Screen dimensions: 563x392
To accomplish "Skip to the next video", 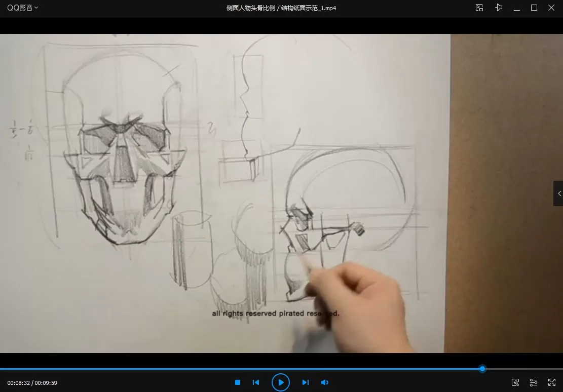I will (x=305, y=382).
